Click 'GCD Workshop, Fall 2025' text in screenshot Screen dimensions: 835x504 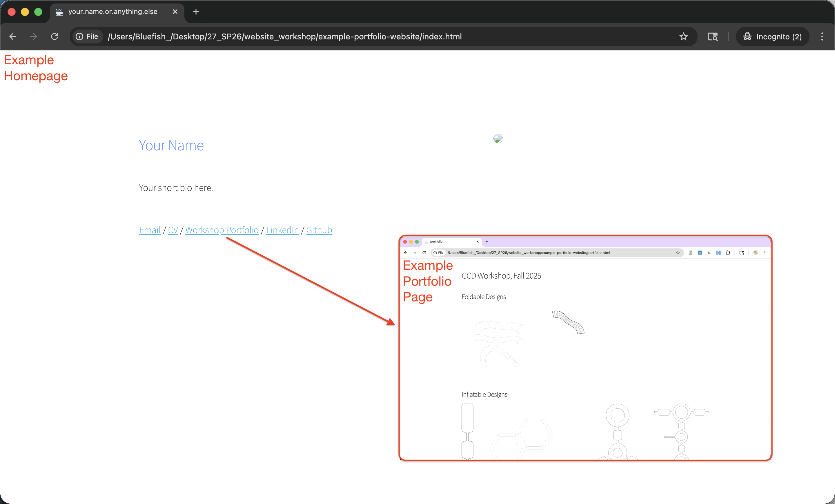(x=501, y=276)
